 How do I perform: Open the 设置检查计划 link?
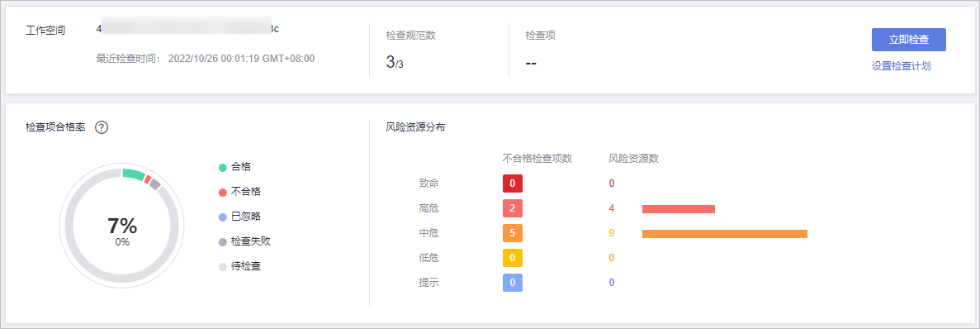[x=902, y=65]
